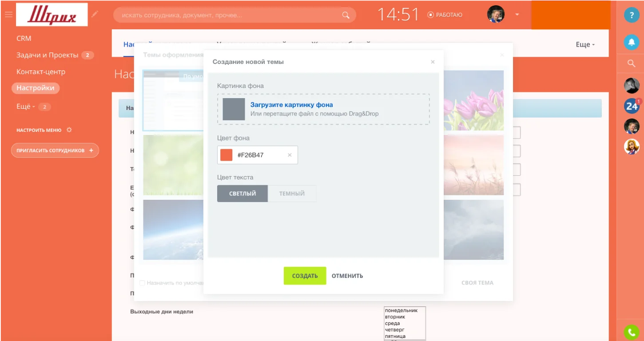Open the blue 24 chat icon
Viewport: 644px width, 341px height.
click(631, 106)
